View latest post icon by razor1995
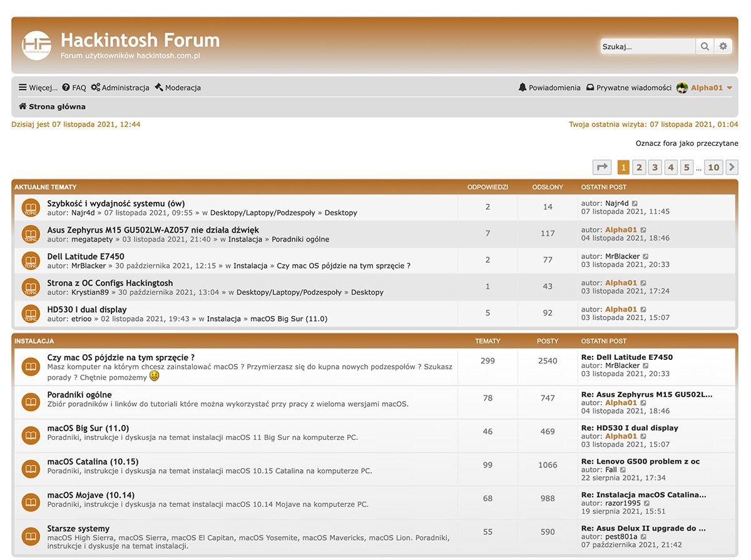 (x=647, y=503)
